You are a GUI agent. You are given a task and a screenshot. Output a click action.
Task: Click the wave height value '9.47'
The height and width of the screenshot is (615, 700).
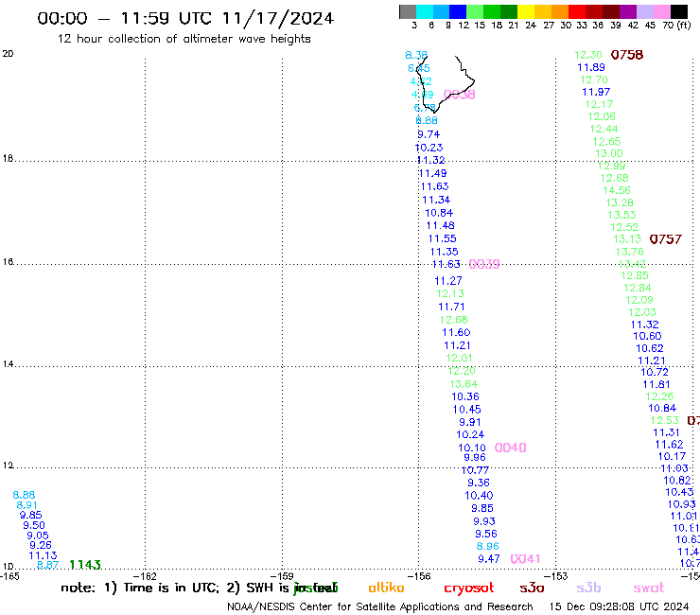(x=488, y=559)
